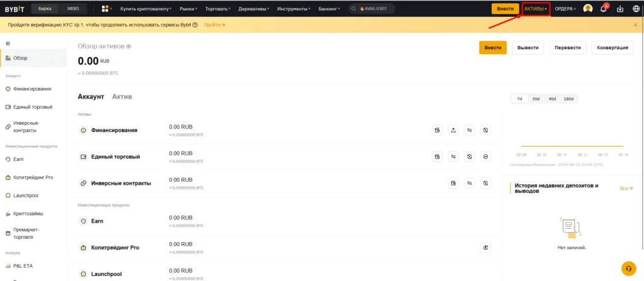Screen dimensions: 644x281
Task: Expand Банкинг dropdown
Action: tap(330, 9)
